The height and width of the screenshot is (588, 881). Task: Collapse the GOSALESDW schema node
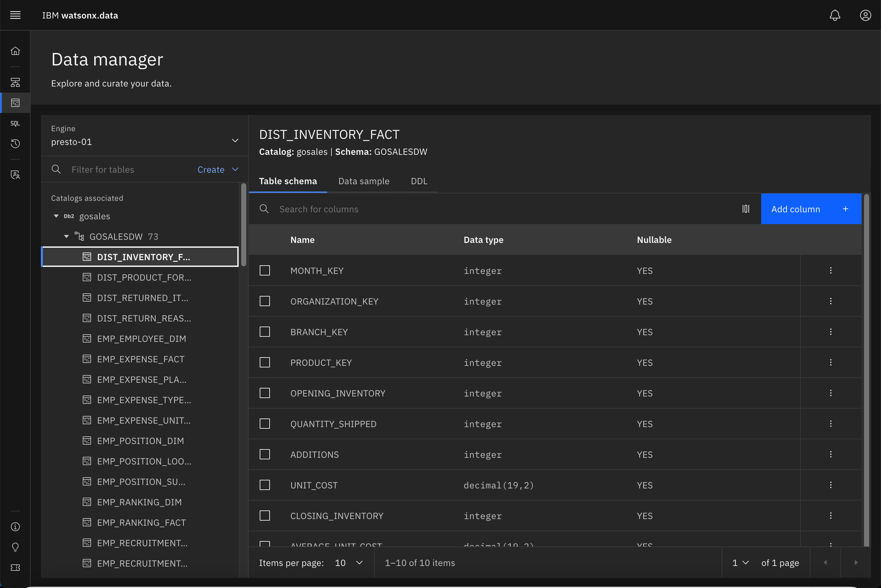(66, 236)
